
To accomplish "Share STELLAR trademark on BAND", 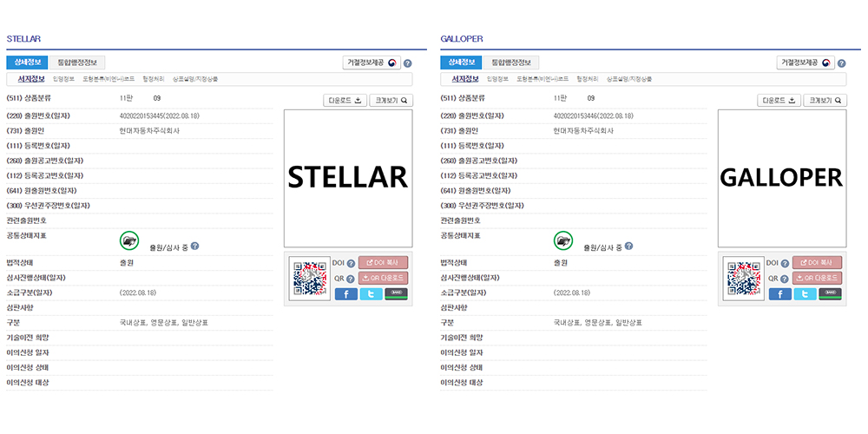I will click(x=396, y=294).
